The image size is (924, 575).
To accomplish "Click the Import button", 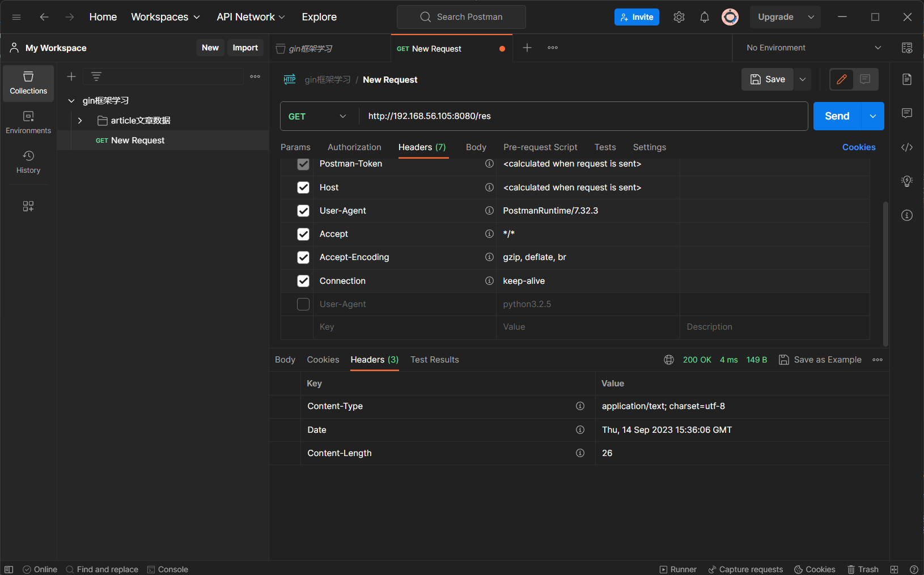I will tap(245, 48).
